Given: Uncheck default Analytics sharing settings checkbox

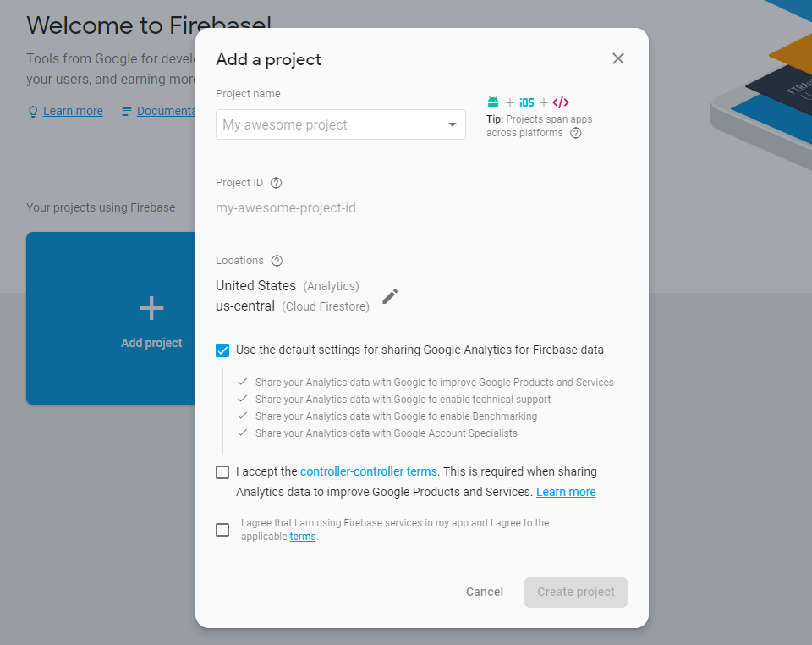Looking at the screenshot, I should click(x=222, y=350).
